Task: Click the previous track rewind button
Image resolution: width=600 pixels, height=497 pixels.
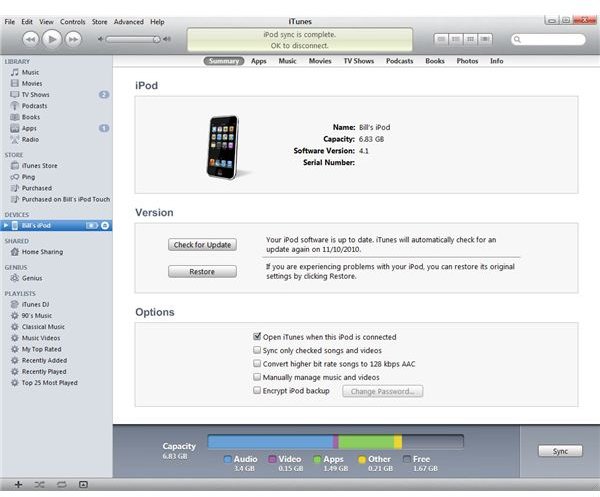Action: pos(31,39)
